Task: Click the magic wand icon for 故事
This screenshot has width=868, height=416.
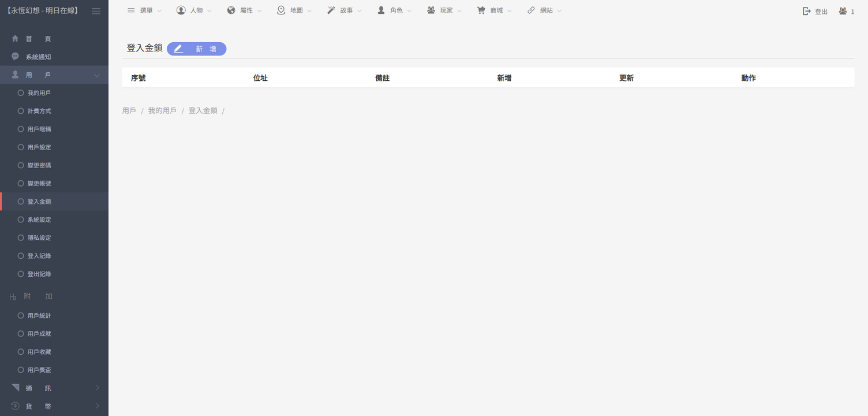Action: tap(331, 10)
